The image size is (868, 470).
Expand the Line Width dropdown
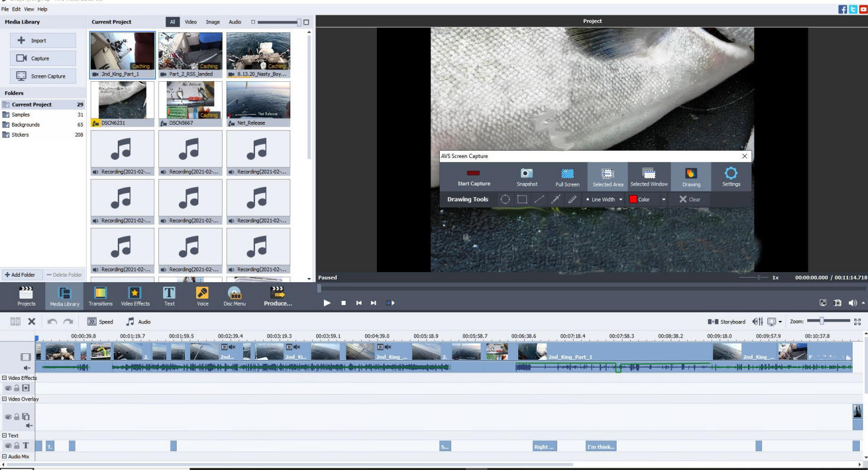[x=620, y=200]
